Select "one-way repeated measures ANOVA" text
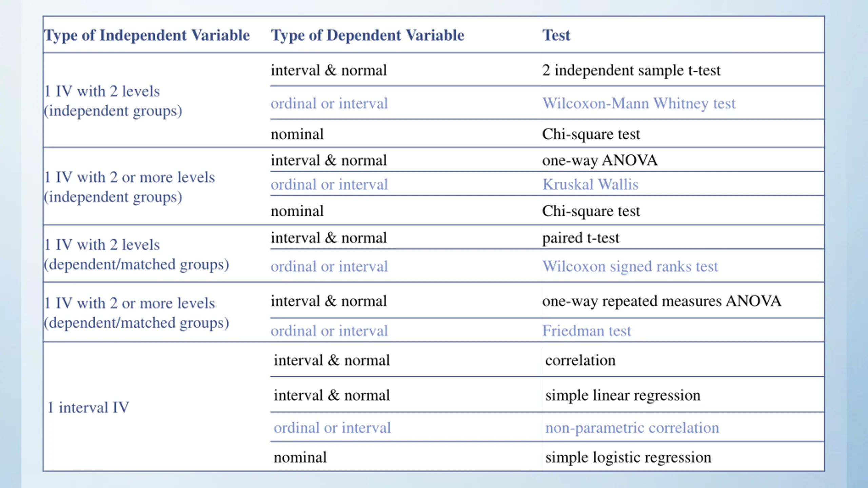 pos(661,301)
